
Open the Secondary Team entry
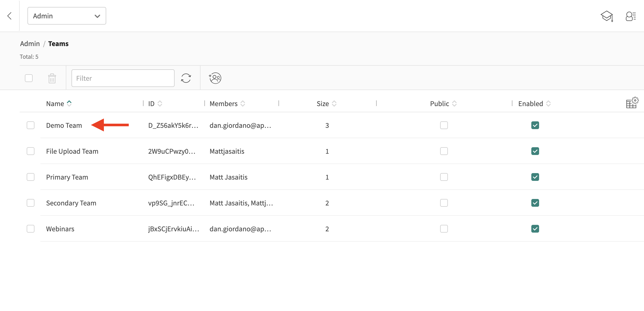71,203
